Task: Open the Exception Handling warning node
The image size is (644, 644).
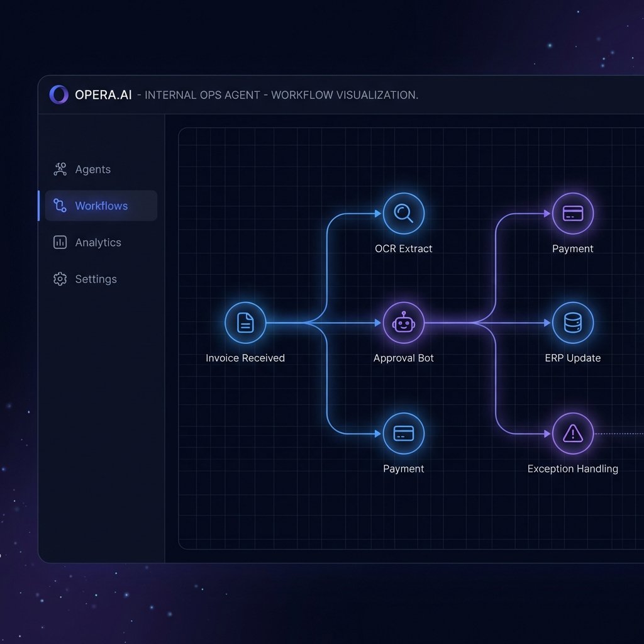Action: pos(572,433)
